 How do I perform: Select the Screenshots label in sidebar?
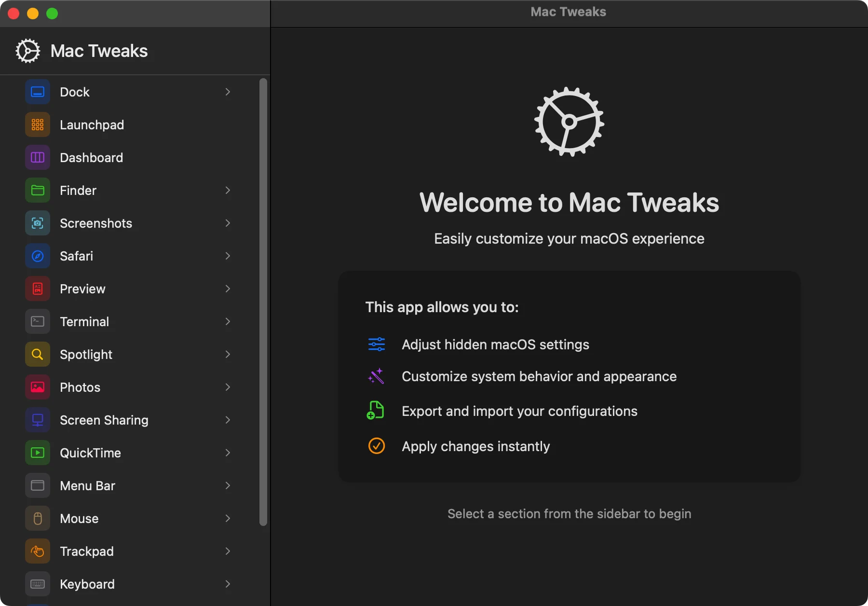tap(96, 223)
